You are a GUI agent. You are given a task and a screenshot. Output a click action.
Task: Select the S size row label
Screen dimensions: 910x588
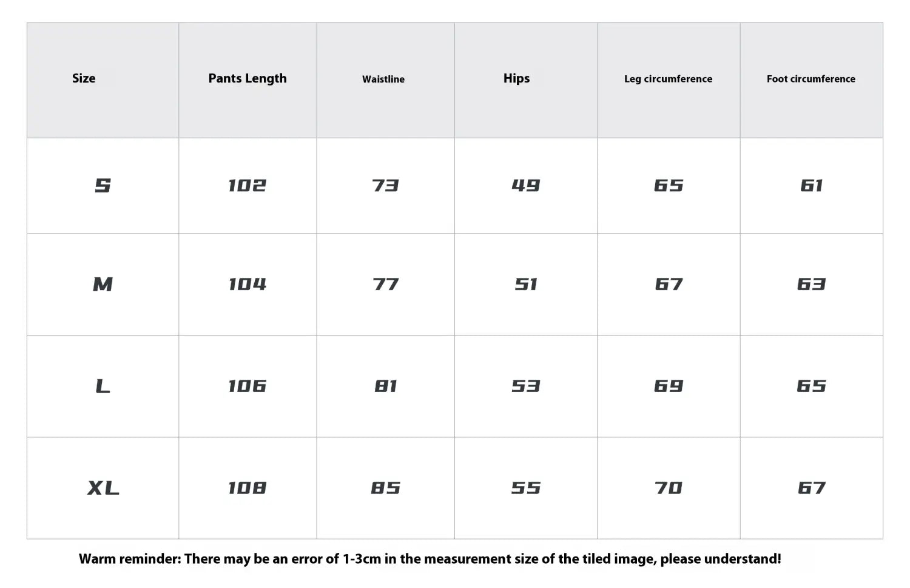[103, 186]
